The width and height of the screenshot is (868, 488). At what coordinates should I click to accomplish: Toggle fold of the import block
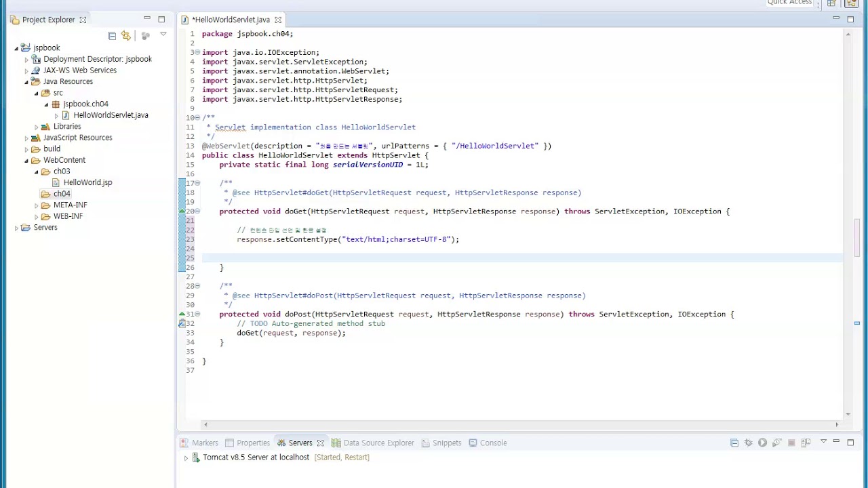click(x=197, y=52)
